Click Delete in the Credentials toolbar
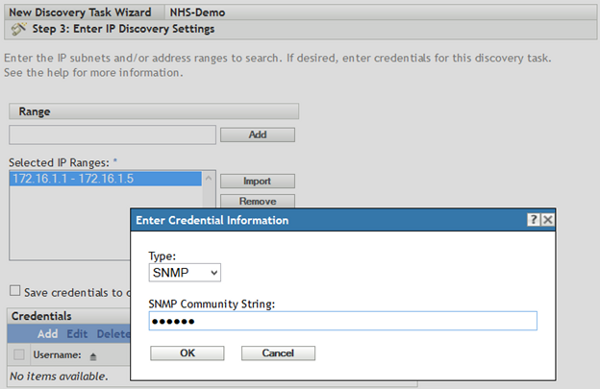600x389 pixels. pyautogui.click(x=113, y=334)
